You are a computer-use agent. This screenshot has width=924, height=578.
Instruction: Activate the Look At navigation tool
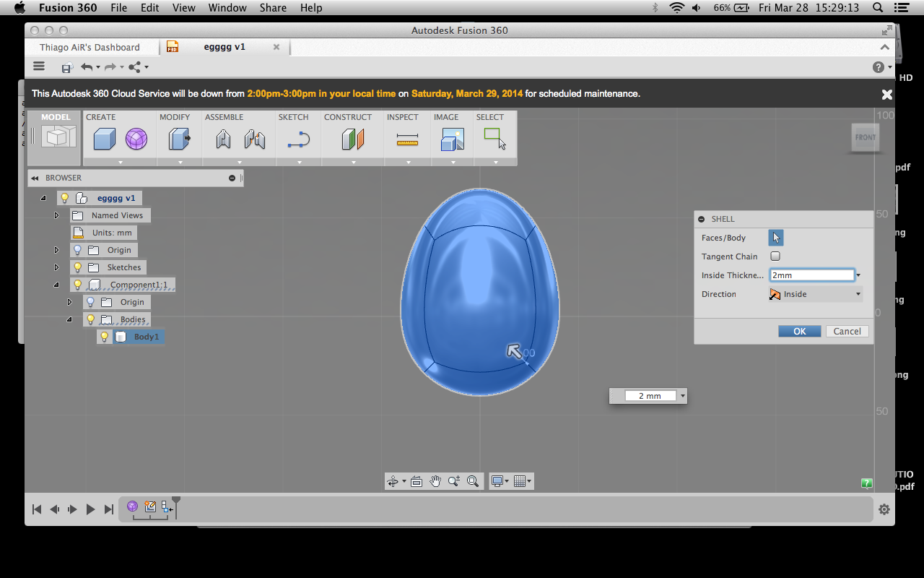tap(417, 481)
